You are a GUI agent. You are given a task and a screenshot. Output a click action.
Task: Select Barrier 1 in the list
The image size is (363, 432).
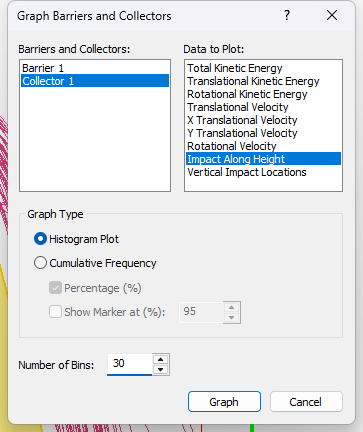95,68
